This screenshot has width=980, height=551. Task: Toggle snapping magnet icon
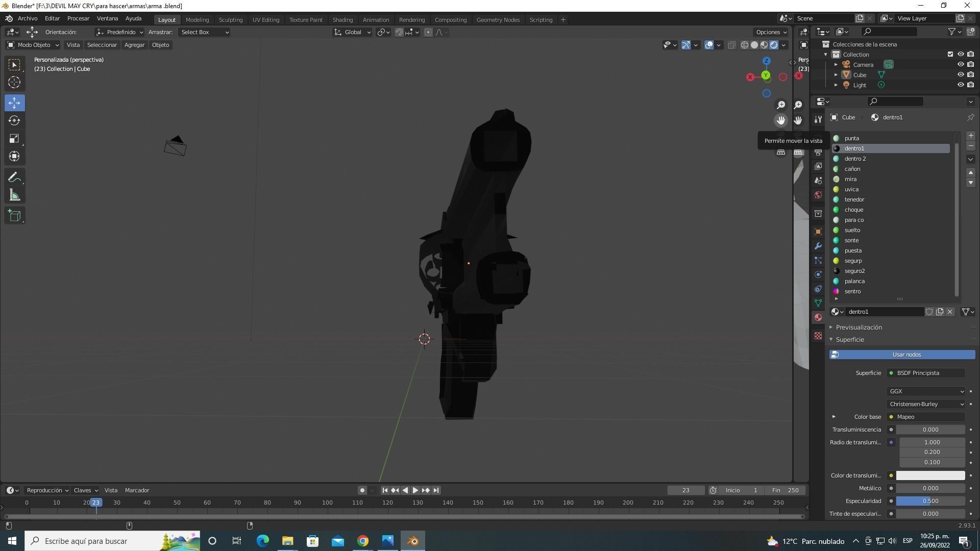click(399, 32)
